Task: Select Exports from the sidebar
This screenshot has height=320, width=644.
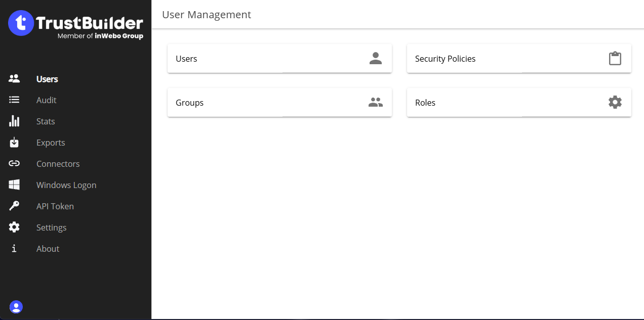Action: [x=51, y=143]
